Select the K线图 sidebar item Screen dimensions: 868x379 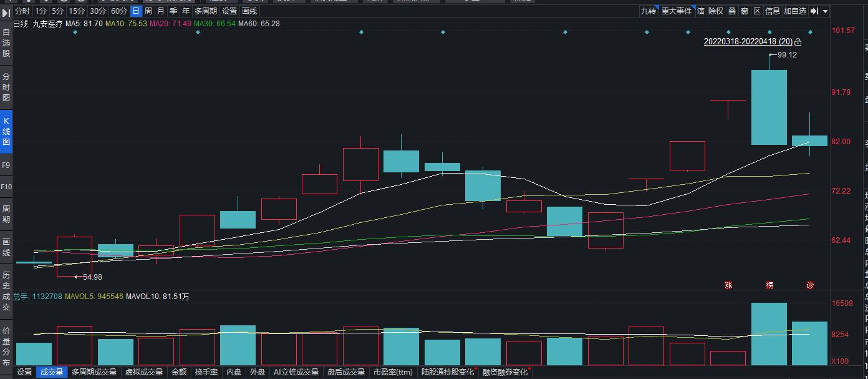[x=6, y=132]
